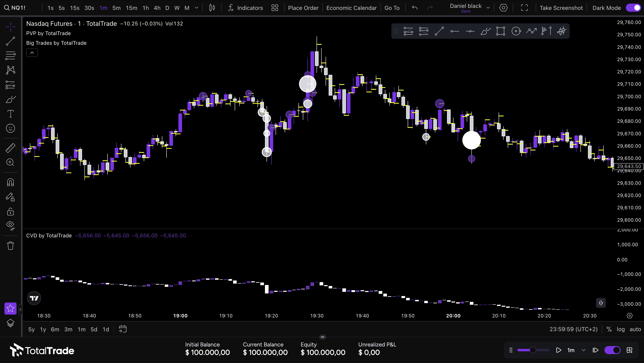Select the brush tool in left sidebar
The image size is (644, 363).
(10, 99)
